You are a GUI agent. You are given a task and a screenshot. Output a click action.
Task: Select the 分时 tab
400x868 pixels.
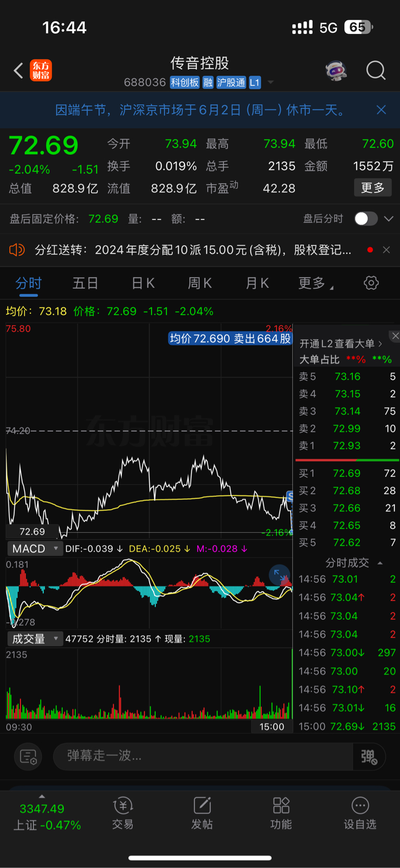point(29,283)
